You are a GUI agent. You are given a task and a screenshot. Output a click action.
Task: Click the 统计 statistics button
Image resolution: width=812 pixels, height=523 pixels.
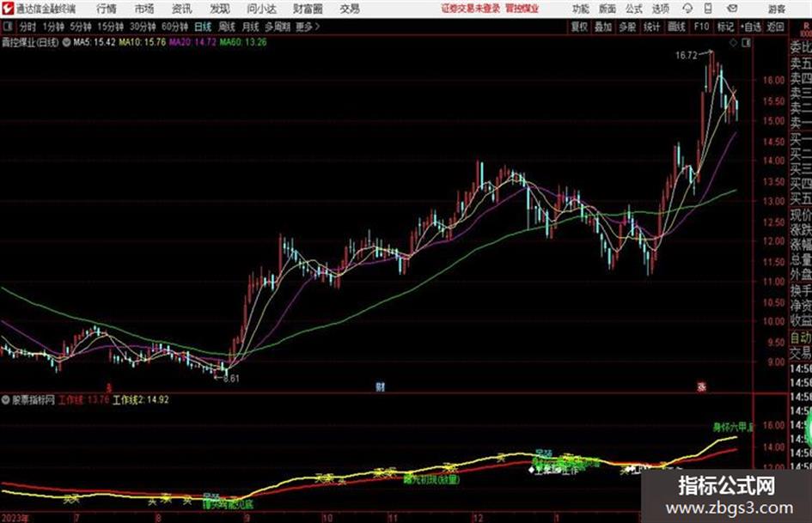(651, 27)
